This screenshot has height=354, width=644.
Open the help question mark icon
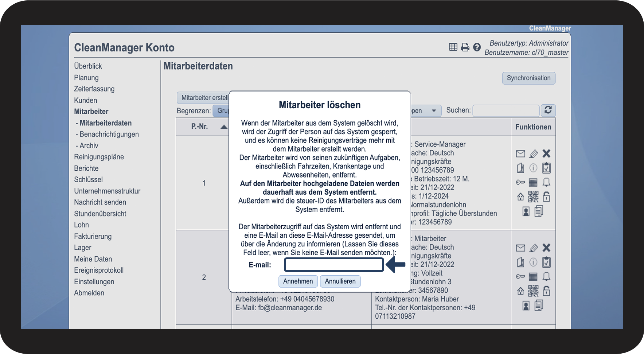tap(477, 47)
